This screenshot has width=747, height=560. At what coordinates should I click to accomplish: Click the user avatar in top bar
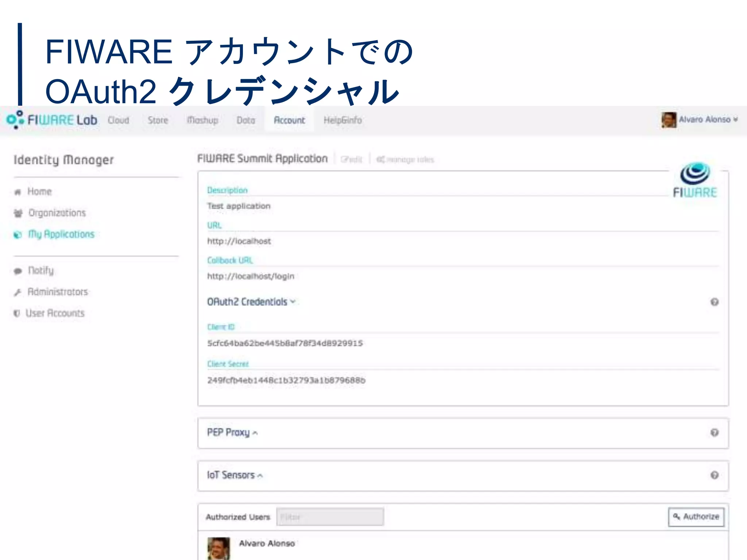coord(669,120)
